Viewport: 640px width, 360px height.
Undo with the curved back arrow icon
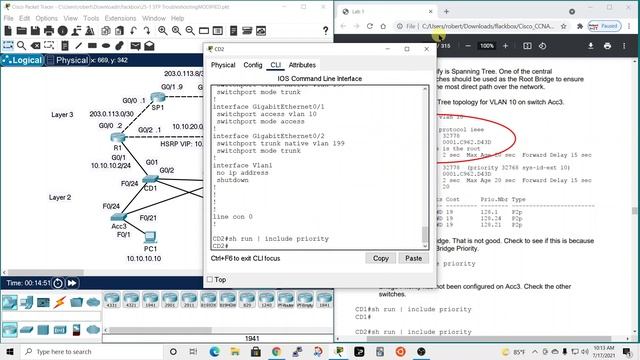pyautogui.click(x=133, y=31)
